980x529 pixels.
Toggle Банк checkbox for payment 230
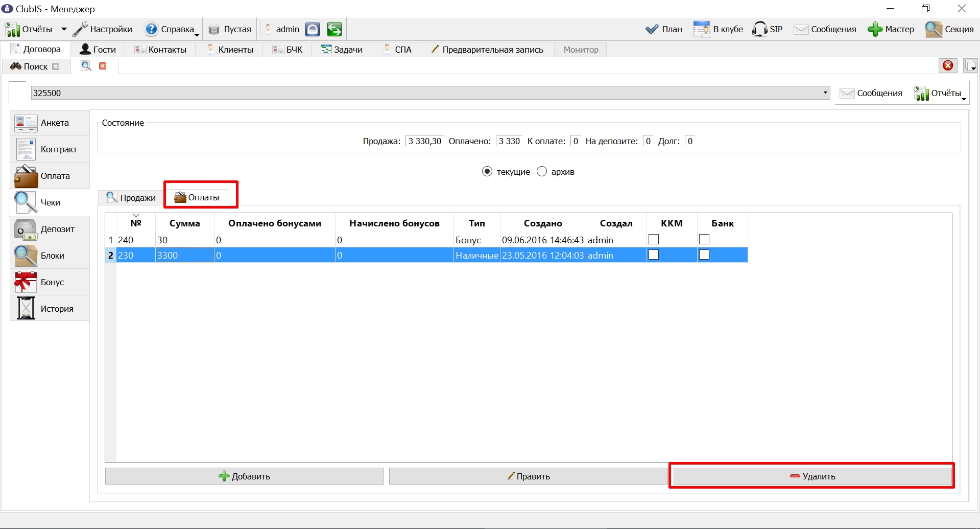pos(704,255)
